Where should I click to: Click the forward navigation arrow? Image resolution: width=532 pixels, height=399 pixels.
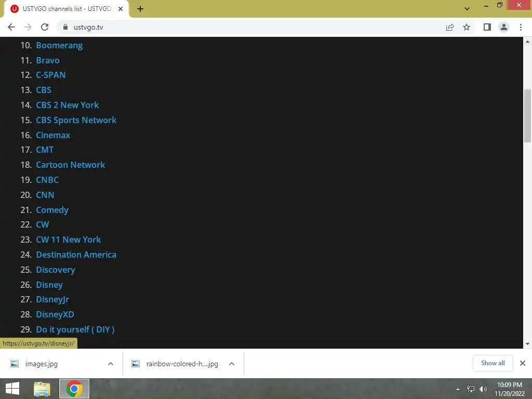pyautogui.click(x=28, y=27)
